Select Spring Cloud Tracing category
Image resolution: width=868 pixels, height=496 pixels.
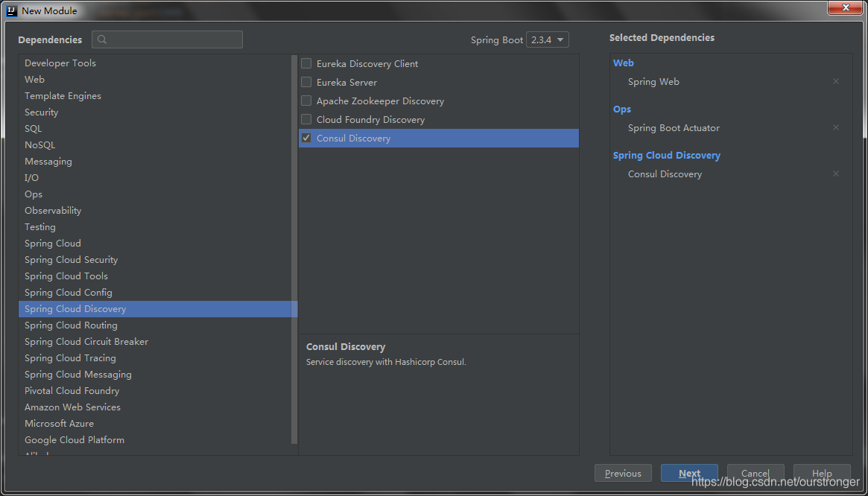coord(155,358)
